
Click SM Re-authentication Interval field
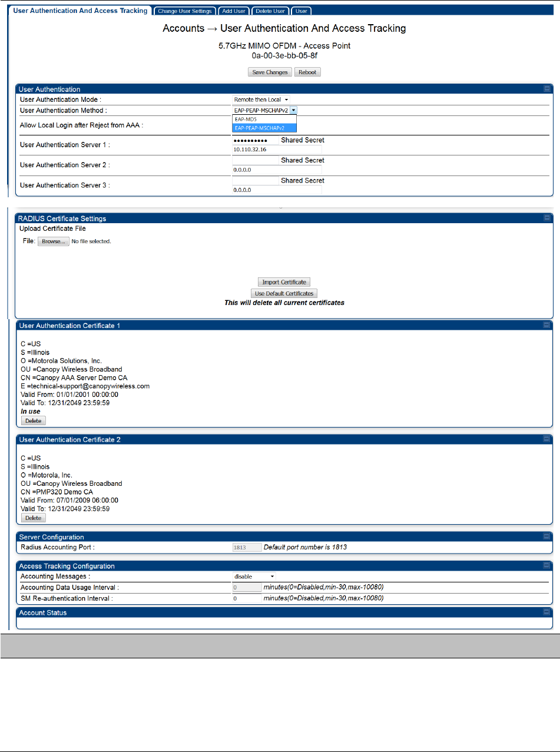click(247, 598)
